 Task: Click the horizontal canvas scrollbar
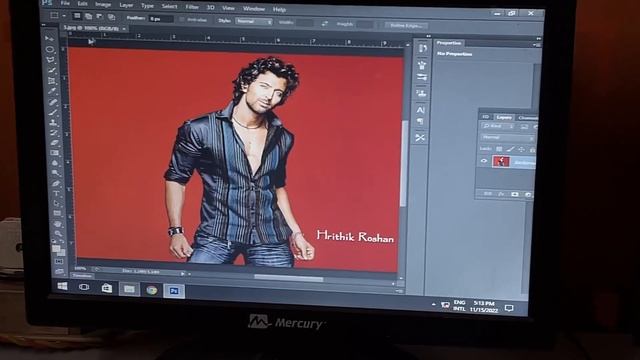pyautogui.click(x=288, y=278)
